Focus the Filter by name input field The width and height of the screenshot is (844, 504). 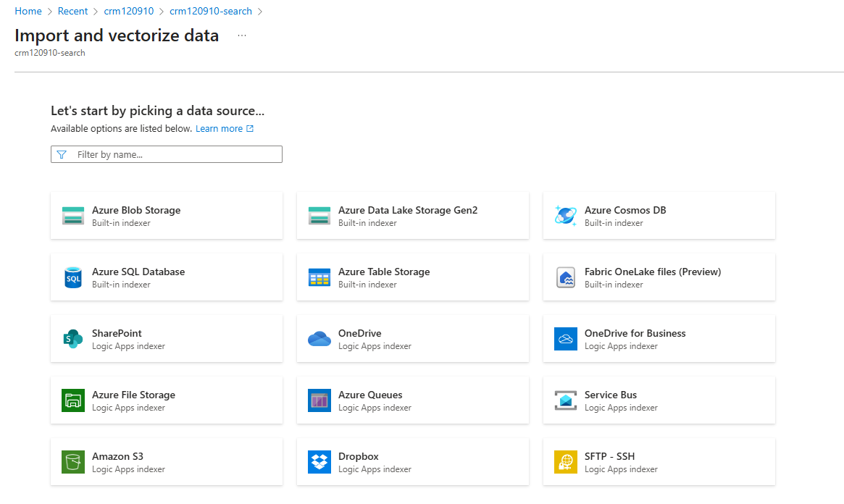tap(167, 154)
